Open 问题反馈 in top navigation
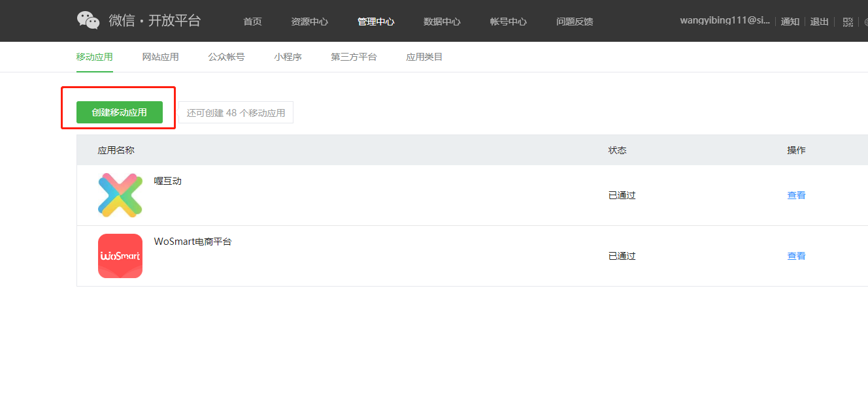This screenshot has width=868, height=395. (575, 22)
